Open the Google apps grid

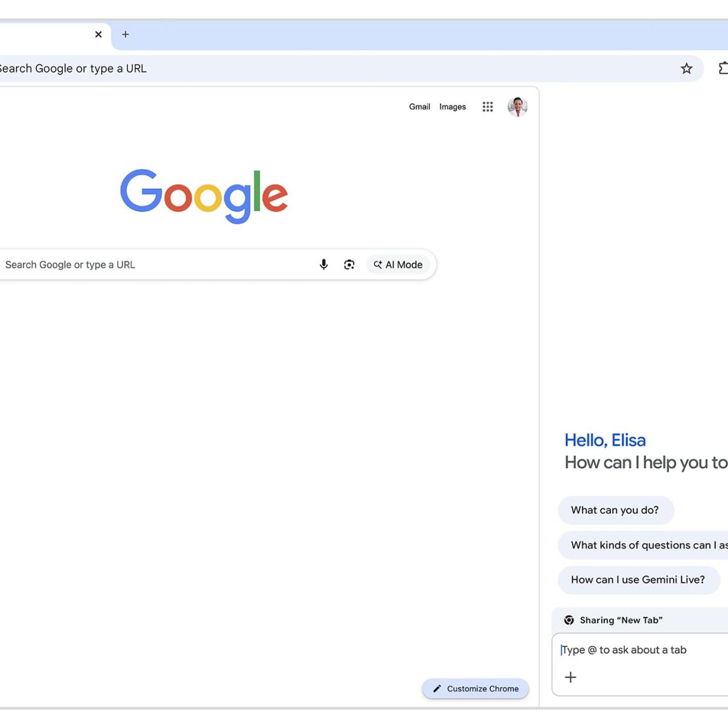488,107
